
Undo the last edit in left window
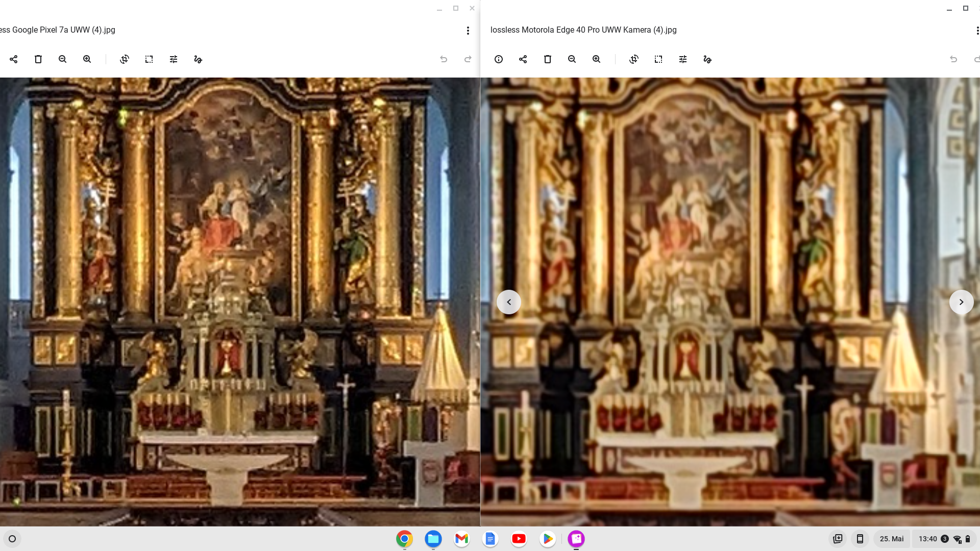point(444,59)
